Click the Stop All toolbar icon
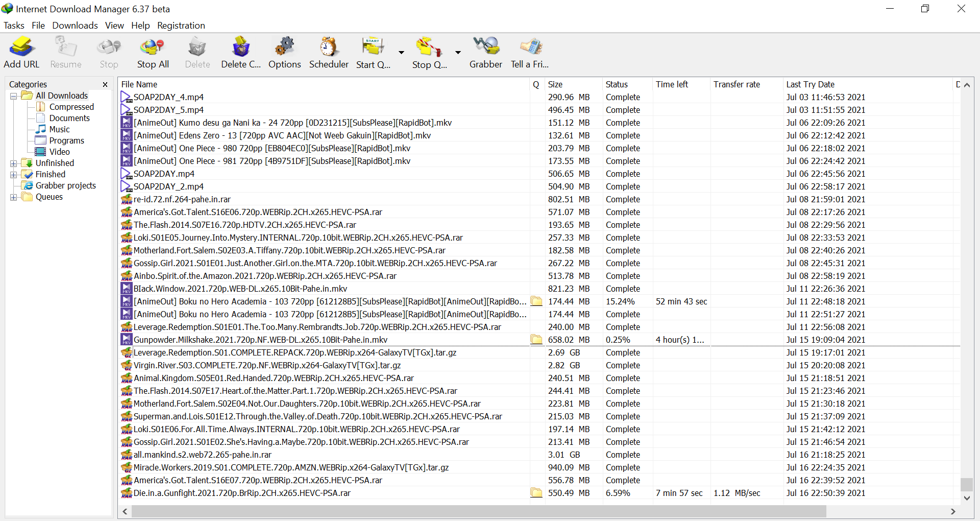The image size is (980, 521). 153,52
